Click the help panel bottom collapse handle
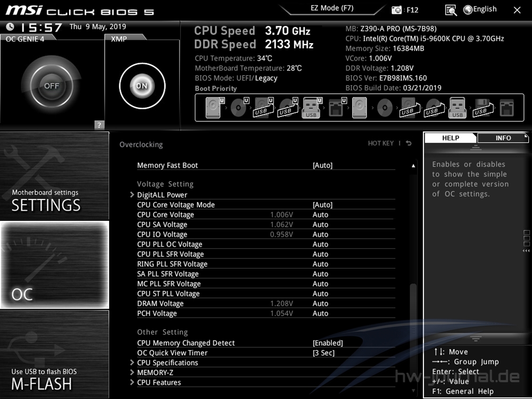 tap(476, 338)
